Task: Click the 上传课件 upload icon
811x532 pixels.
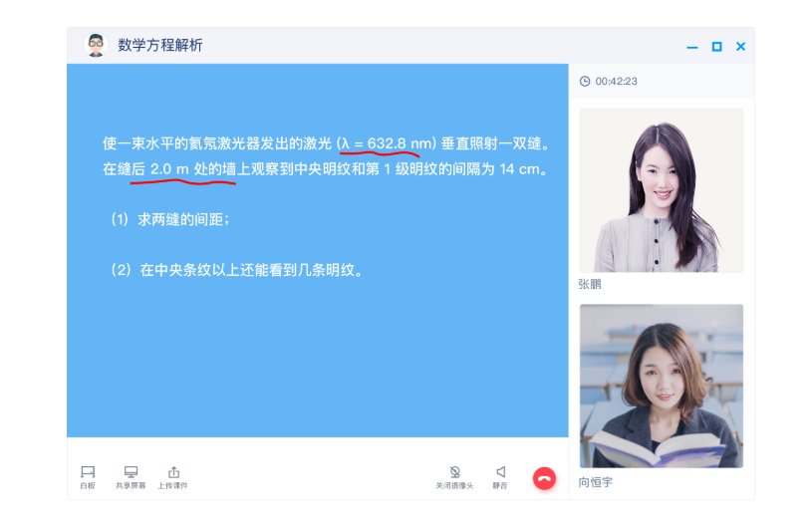Action: pyautogui.click(x=173, y=476)
